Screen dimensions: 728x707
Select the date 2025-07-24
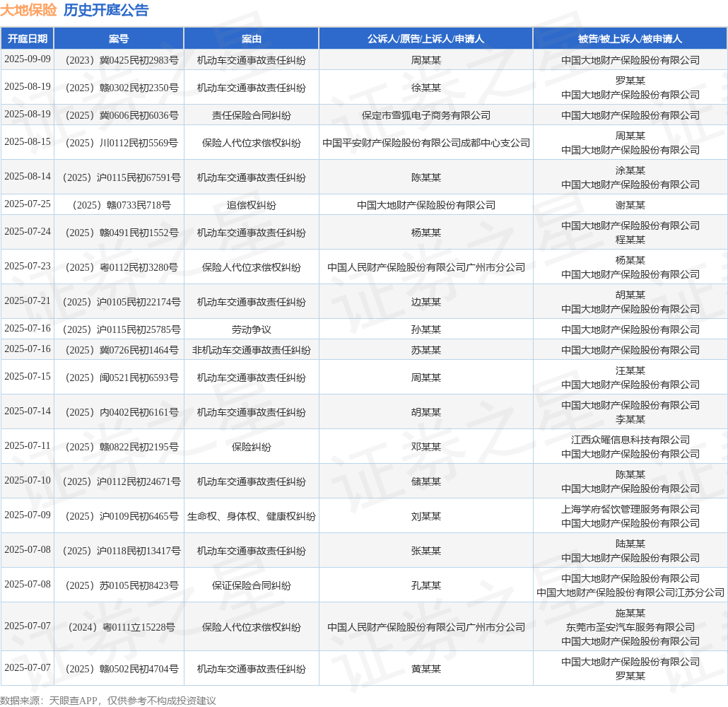pos(28,231)
